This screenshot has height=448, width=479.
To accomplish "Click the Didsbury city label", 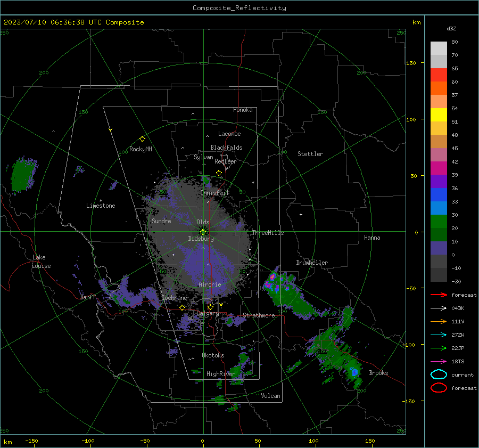I will pos(201,239).
